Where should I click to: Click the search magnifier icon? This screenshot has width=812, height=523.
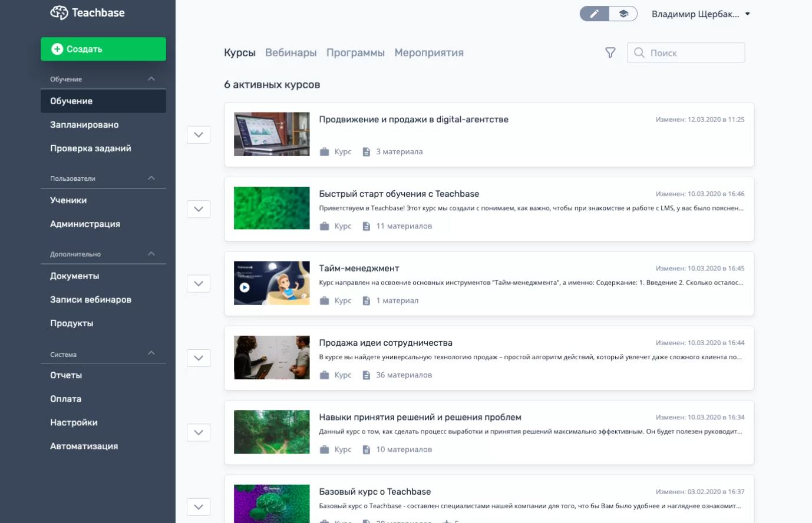(639, 53)
